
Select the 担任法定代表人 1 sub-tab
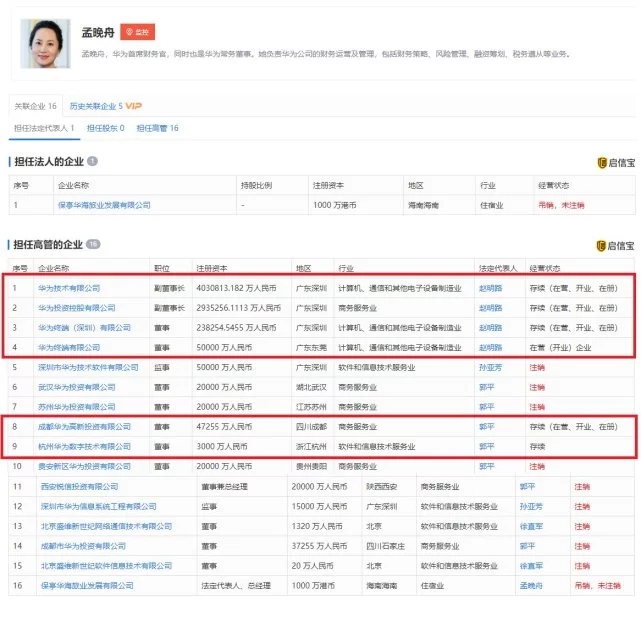tap(44, 128)
